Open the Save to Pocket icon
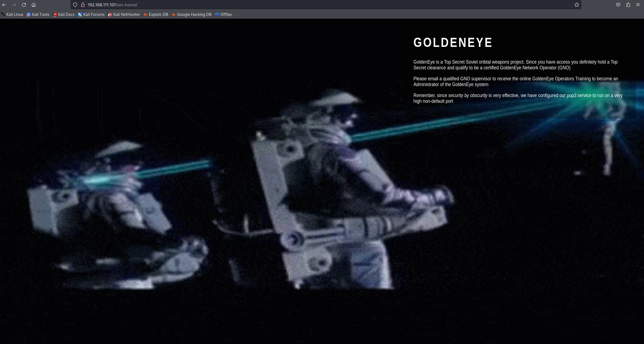 (x=618, y=5)
